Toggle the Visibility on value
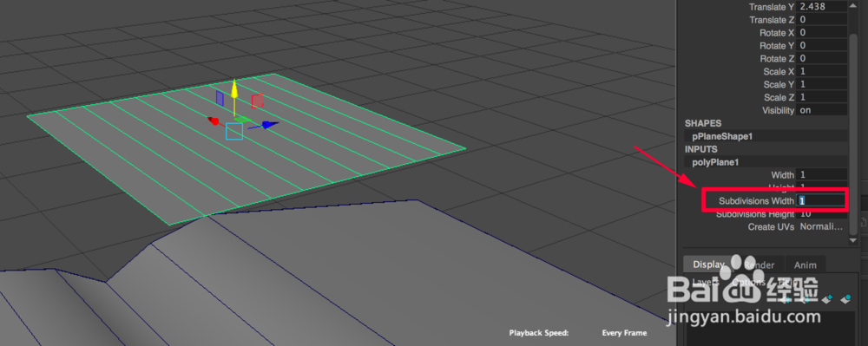 pos(822,110)
